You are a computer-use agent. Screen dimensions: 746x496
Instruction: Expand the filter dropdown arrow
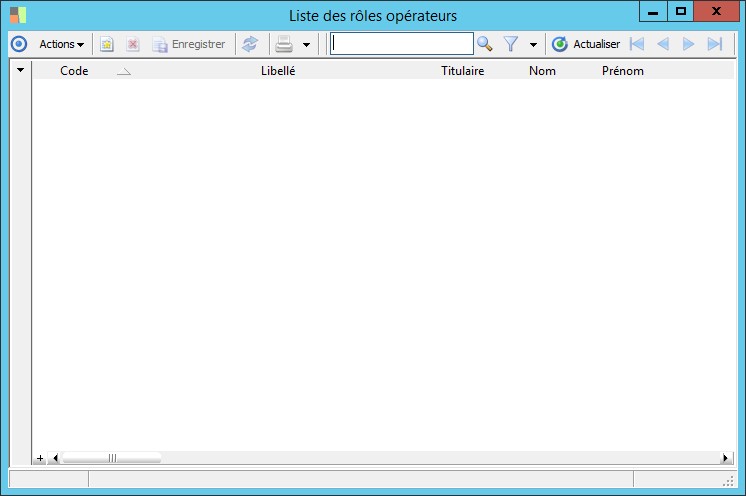pos(533,45)
